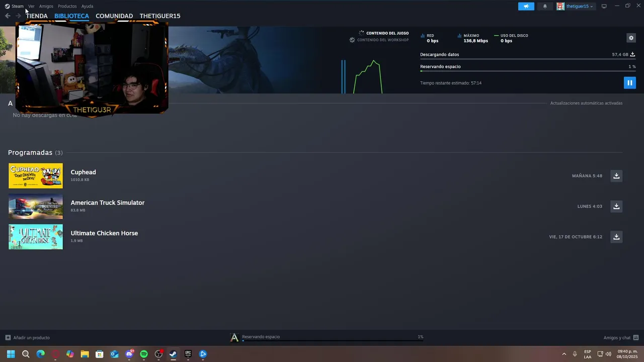Viewport: 644px width, 362px height.
Task: Open the Windows Start menu
Action: click(x=11, y=354)
